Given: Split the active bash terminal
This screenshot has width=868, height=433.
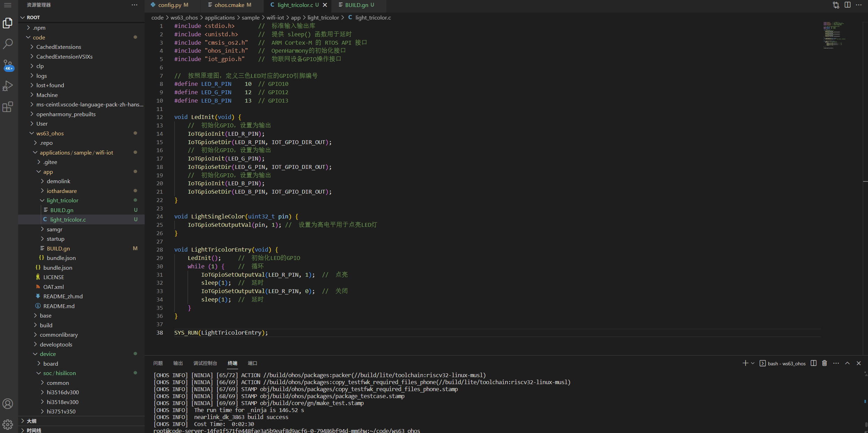Looking at the screenshot, I should point(813,363).
